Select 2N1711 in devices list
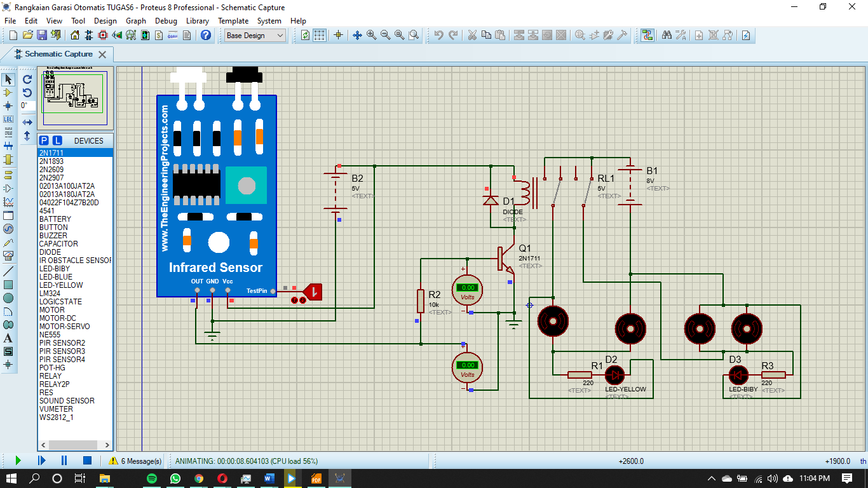Viewport: 868px width, 488px height. (x=75, y=153)
